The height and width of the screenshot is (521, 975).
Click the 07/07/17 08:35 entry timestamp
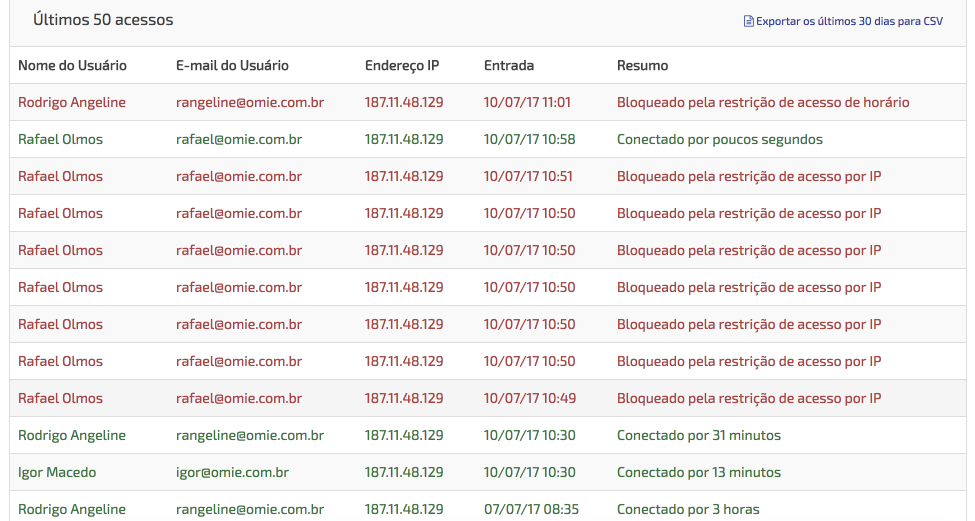coord(532,509)
